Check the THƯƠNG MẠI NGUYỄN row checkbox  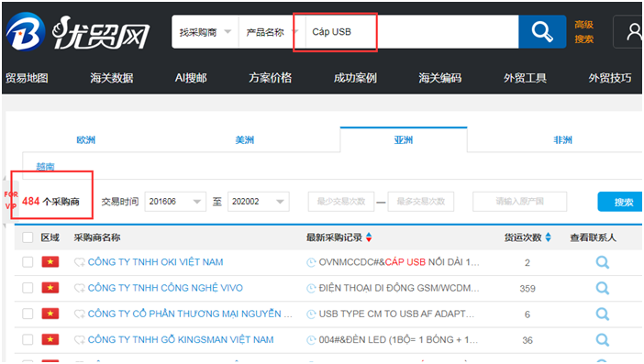[x=28, y=314]
